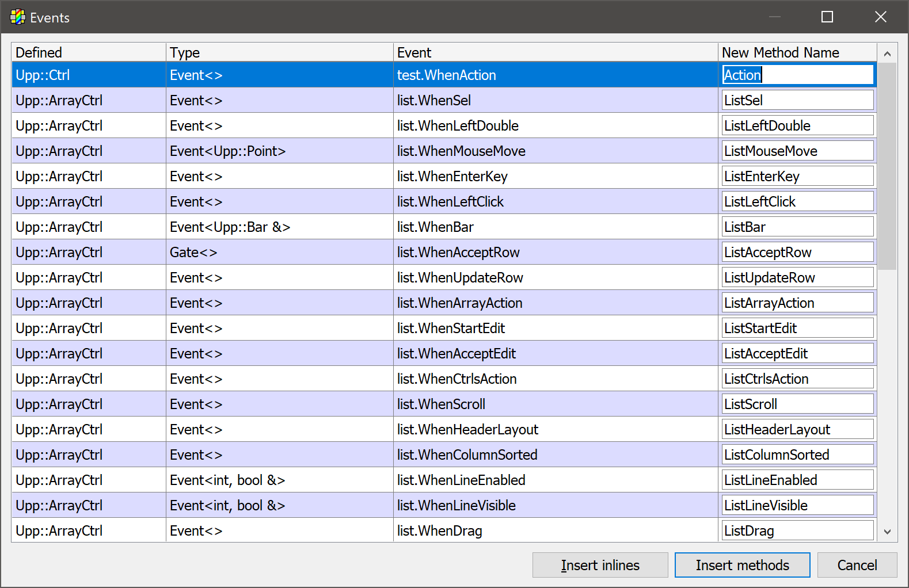Viewport: 909px width, 588px height.
Task: Select the list.WhenAcceptRow Gate row
Action: [458, 252]
